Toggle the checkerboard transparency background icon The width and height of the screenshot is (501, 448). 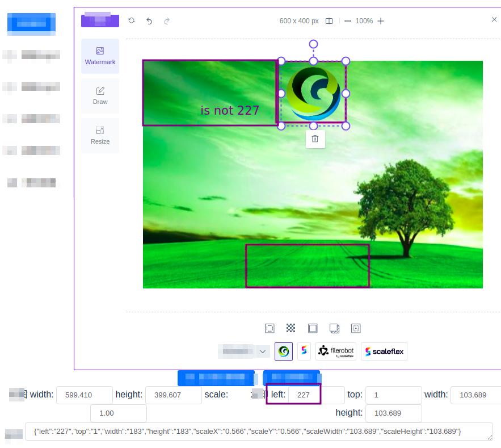291,328
